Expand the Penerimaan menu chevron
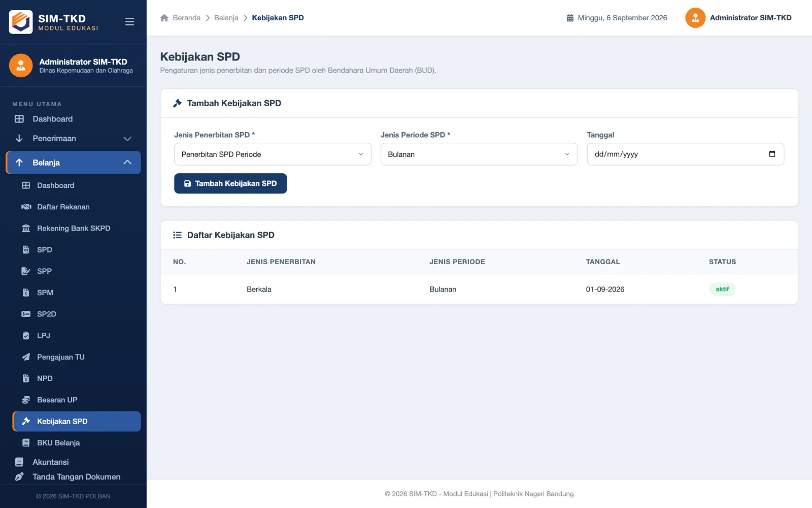812x508 pixels. (127, 139)
